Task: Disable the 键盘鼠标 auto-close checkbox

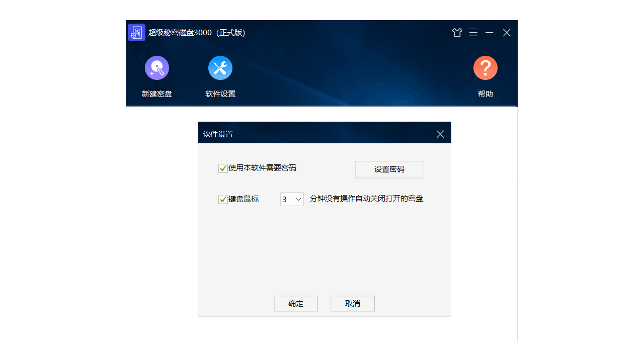Action: [x=222, y=199]
